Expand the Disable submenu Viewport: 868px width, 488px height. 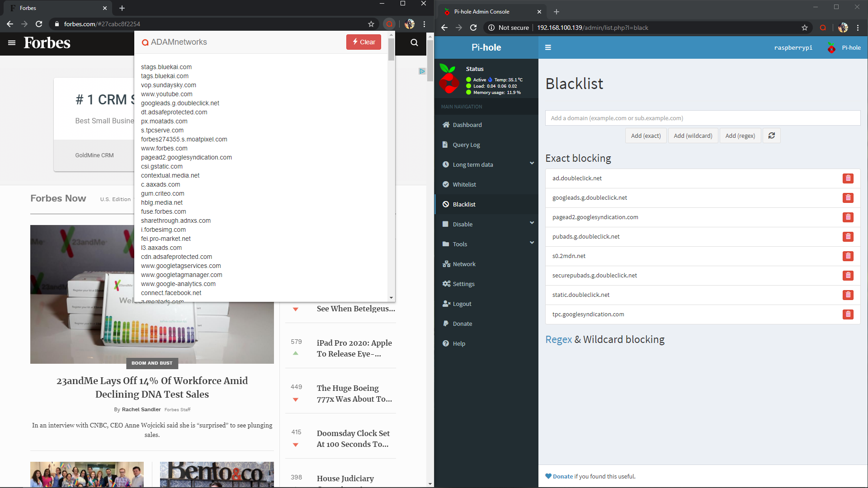point(486,224)
